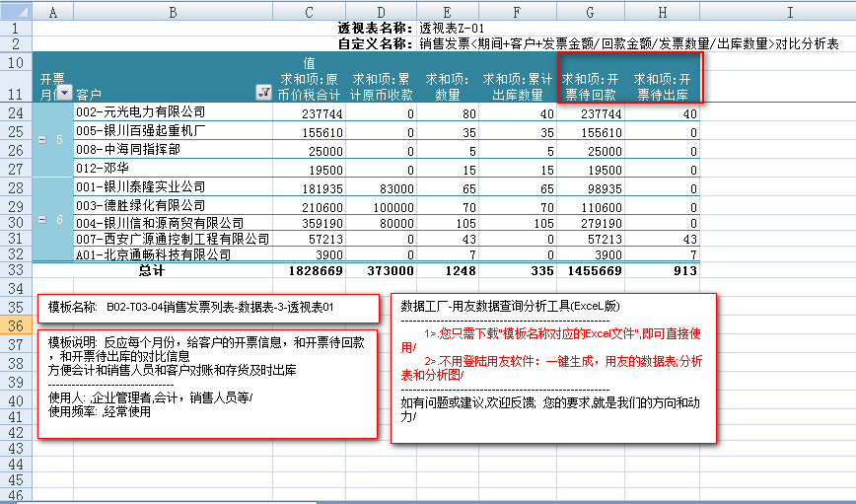This screenshot has height=504, width=856.
Task: Select column C header
Action: [x=309, y=11]
